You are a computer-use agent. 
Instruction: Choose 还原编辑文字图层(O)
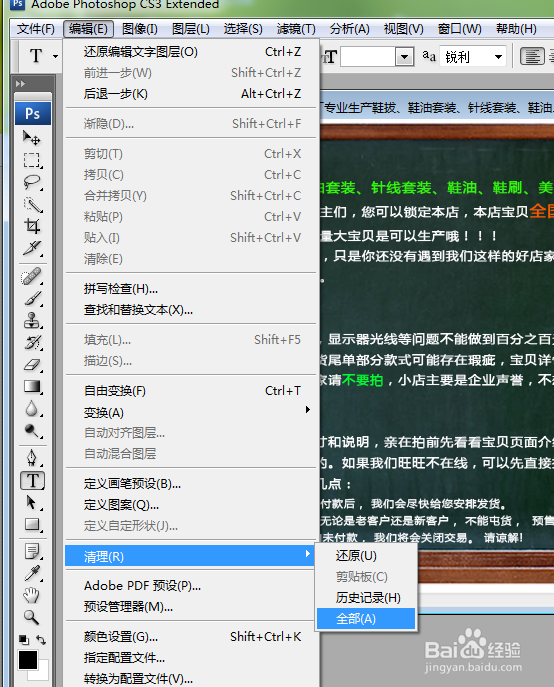(191, 52)
